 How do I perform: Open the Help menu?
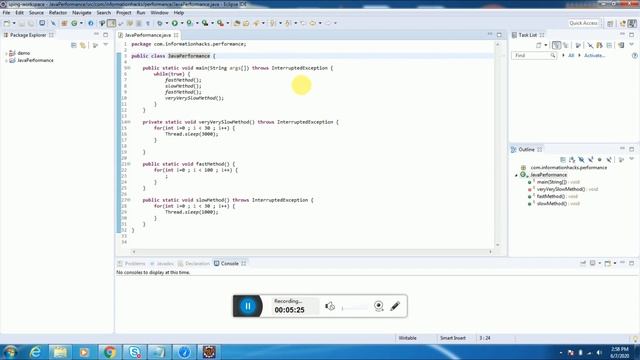[x=179, y=13]
